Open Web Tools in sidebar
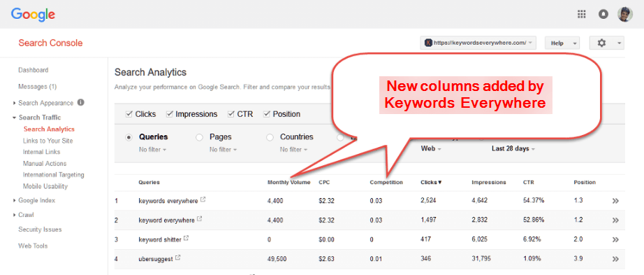 [33, 246]
